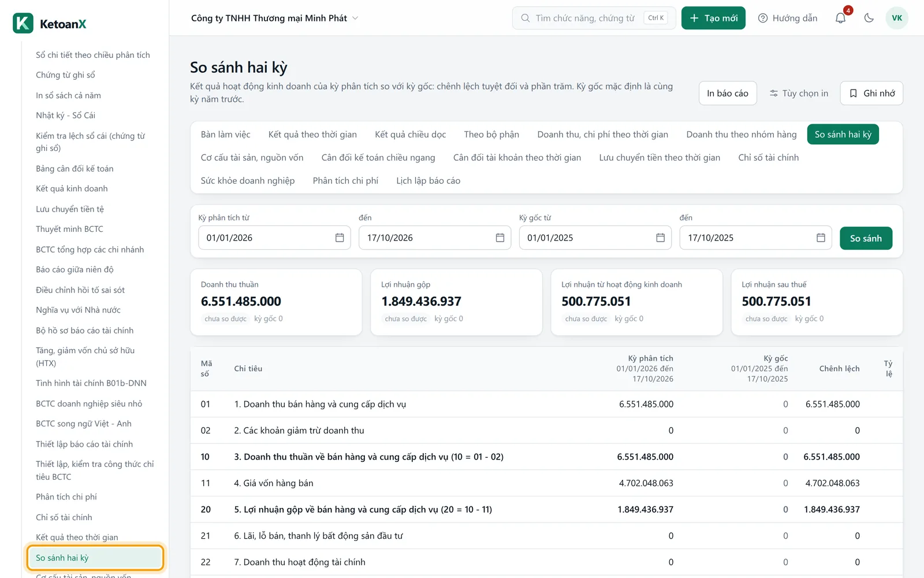Image resolution: width=924 pixels, height=578 pixels.
Task: Switch to Bàn làm việc tab
Action: click(x=225, y=134)
